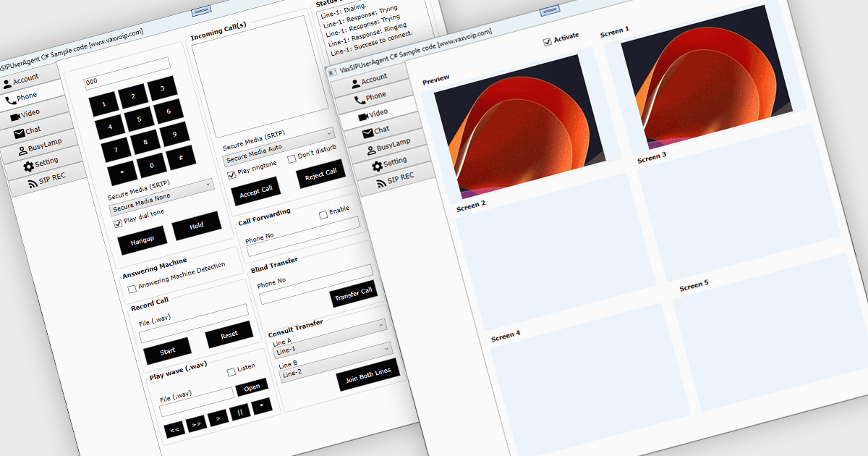Toggle Play ringtone checkbox
The image size is (868, 456).
pyautogui.click(x=231, y=174)
